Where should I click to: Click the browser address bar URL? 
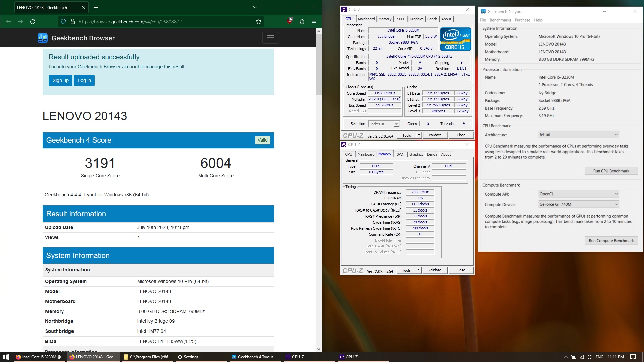click(x=130, y=22)
